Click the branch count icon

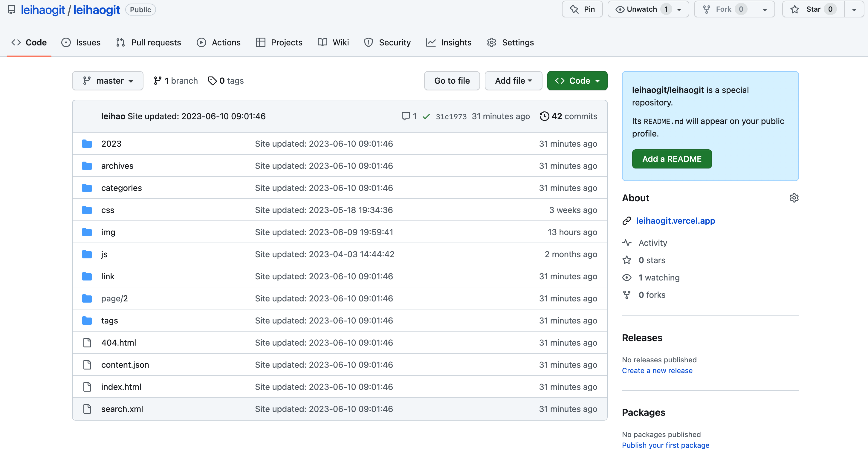tap(157, 81)
